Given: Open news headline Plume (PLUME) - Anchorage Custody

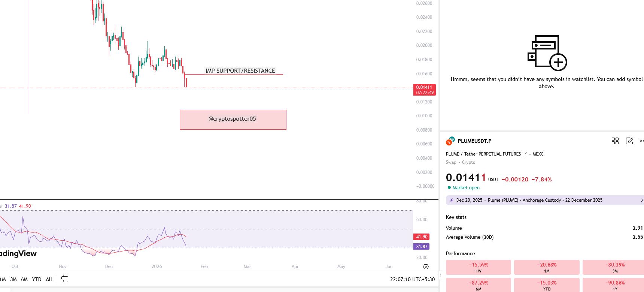Looking at the screenshot, I should (x=545, y=200).
